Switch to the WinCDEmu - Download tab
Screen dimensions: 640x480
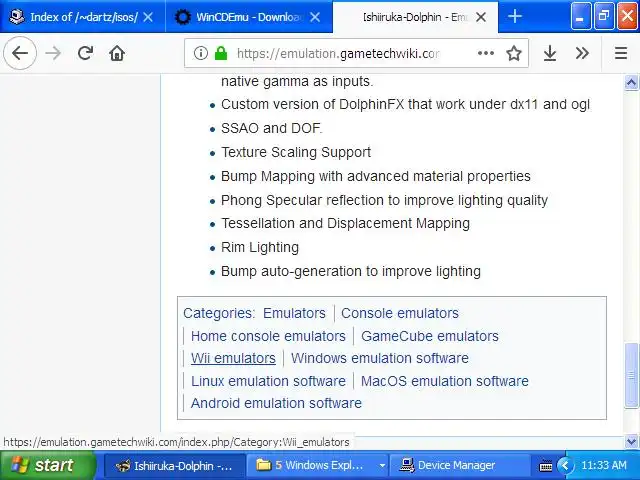[x=248, y=17]
